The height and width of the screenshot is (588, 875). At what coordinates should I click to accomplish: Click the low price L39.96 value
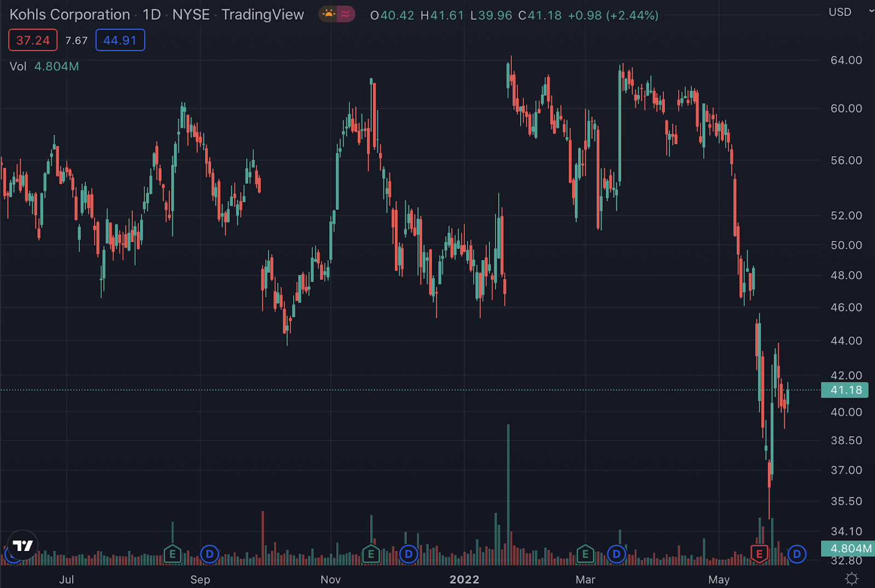coord(491,15)
